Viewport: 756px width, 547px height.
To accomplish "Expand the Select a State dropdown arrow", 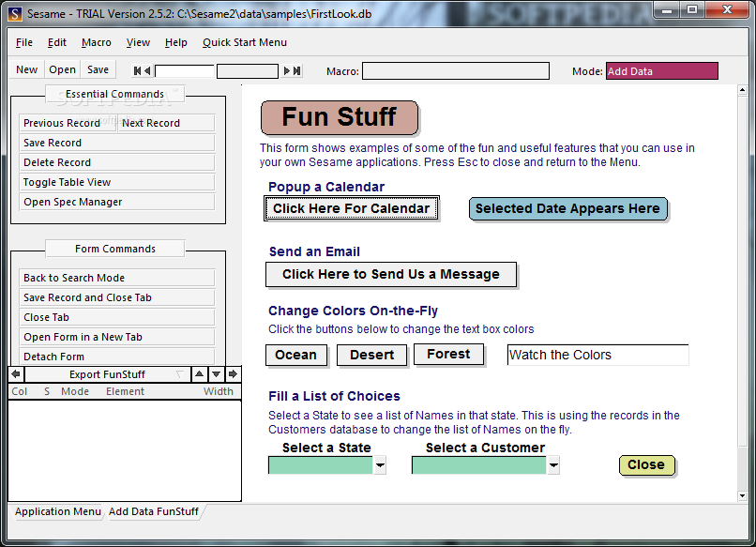I will (x=380, y=465).
